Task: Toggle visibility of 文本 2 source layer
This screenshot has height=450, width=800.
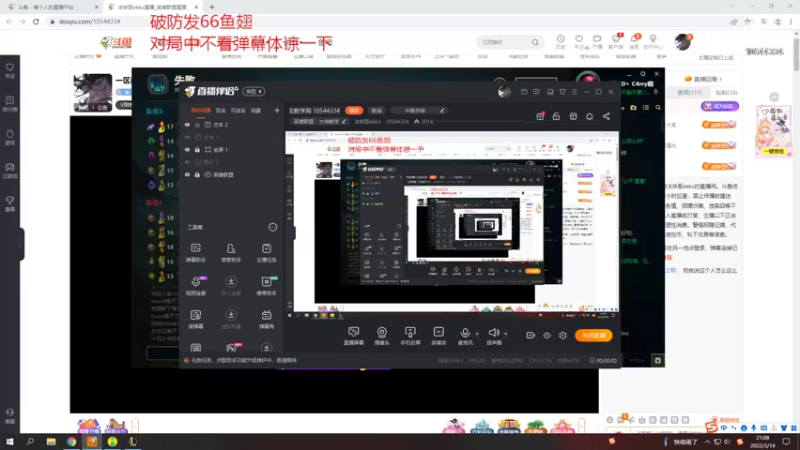Action: pos(187,124)
